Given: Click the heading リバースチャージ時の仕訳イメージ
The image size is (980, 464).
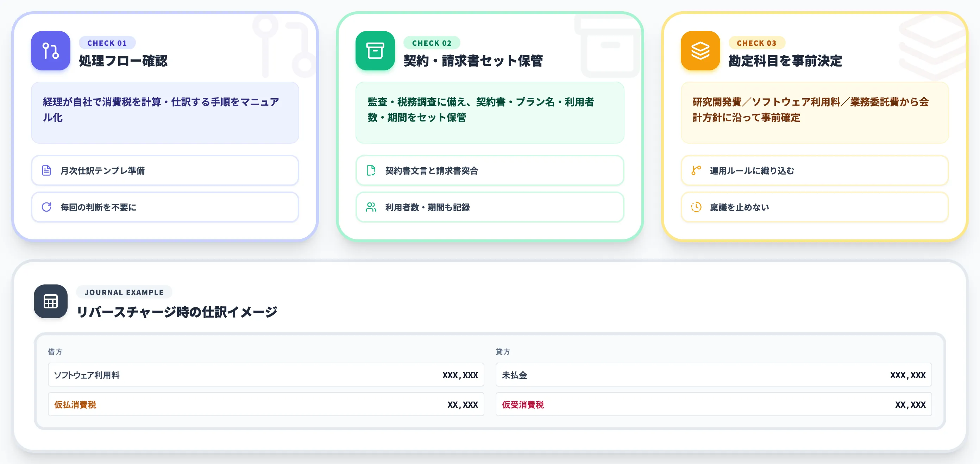Looking at the screenshot, I should coord(177,312).
